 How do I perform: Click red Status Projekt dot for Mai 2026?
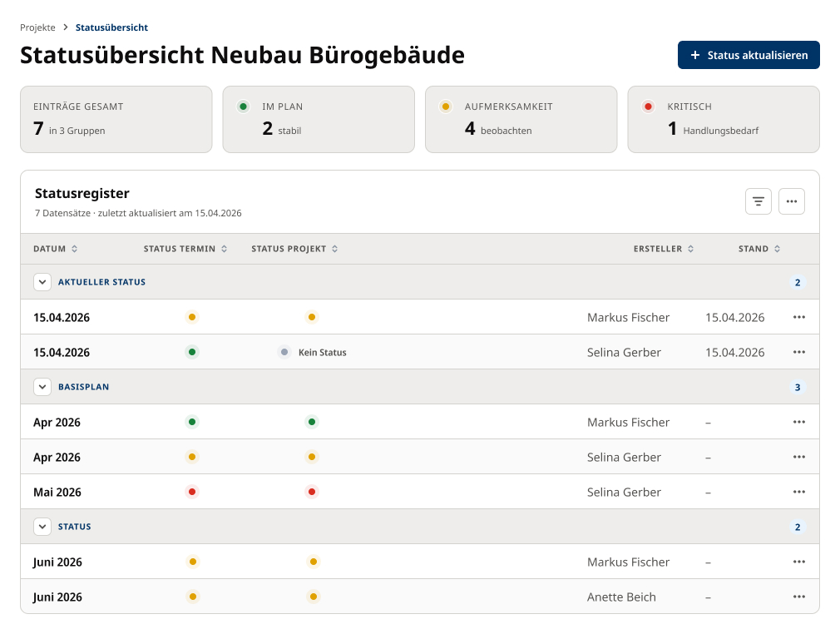click(x=312, y=492)
